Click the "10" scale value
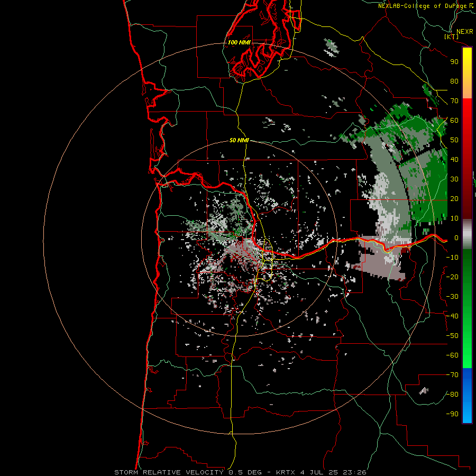The image size is (476, 476). (454, 218)
